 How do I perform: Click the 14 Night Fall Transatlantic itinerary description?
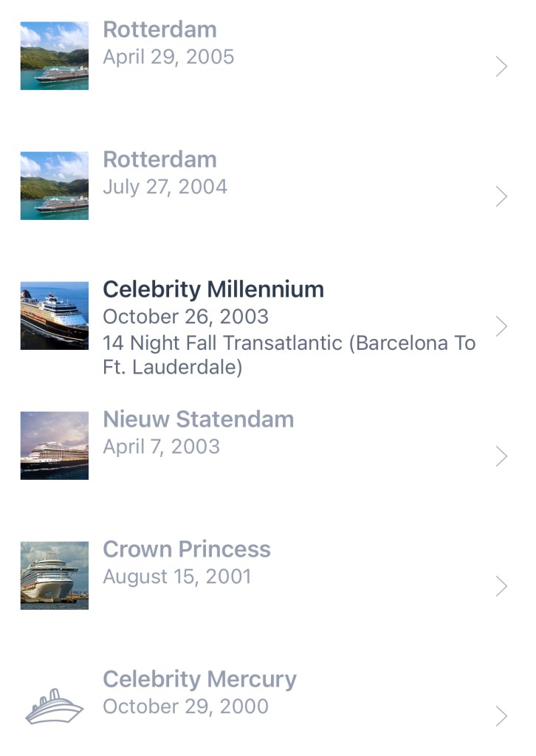click(x=289, y=355)
